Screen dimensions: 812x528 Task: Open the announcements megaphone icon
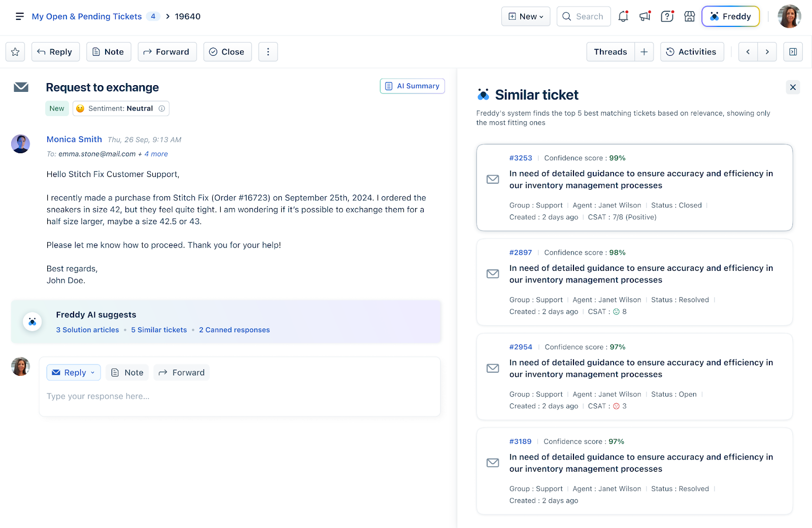[x=645, y=16]
